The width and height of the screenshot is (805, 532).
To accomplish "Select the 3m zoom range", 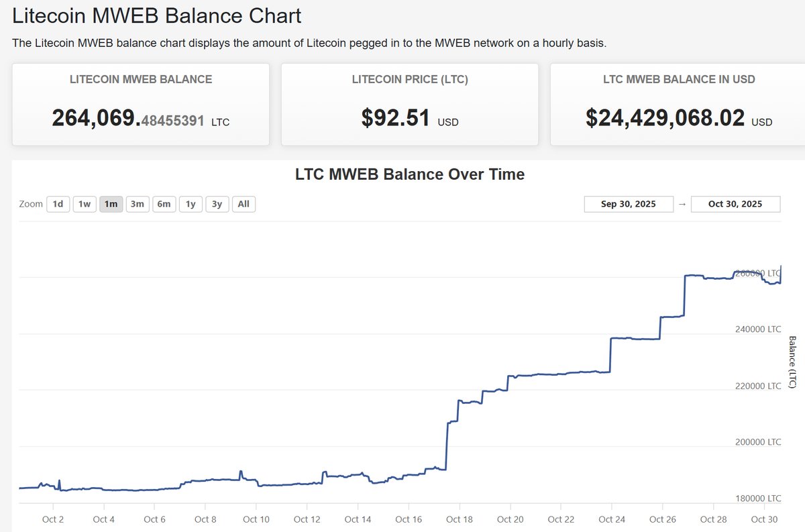I will coord(137,204).
